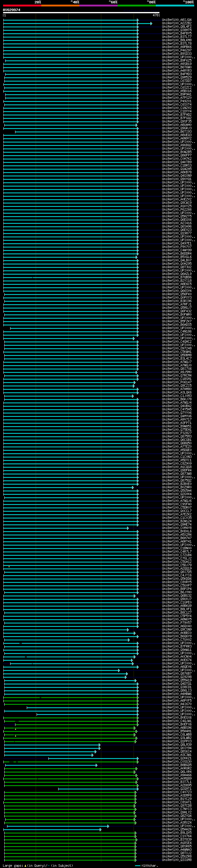The width and height of the screenshot is (197, 868).
Task: Click the 478 query end position
Action: [155, 15]
